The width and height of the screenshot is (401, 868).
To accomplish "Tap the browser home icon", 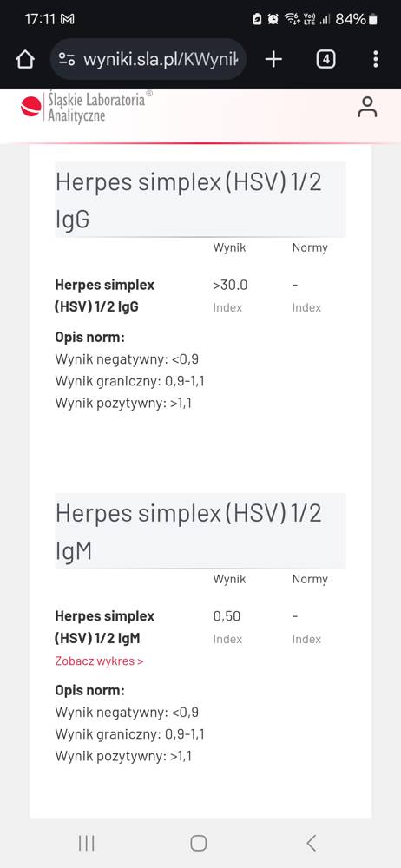I will click(25, 59).
